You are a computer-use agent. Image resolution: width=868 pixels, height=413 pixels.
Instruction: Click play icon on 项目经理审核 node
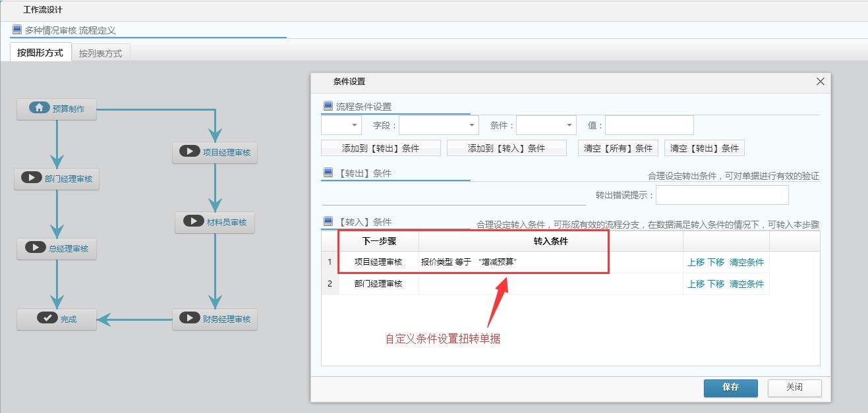(189, 151)
